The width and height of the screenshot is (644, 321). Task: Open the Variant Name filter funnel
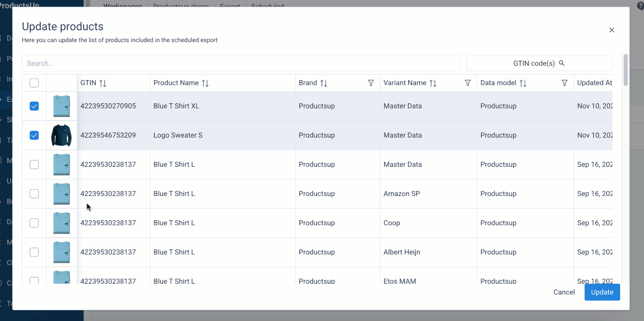(467, 83)
